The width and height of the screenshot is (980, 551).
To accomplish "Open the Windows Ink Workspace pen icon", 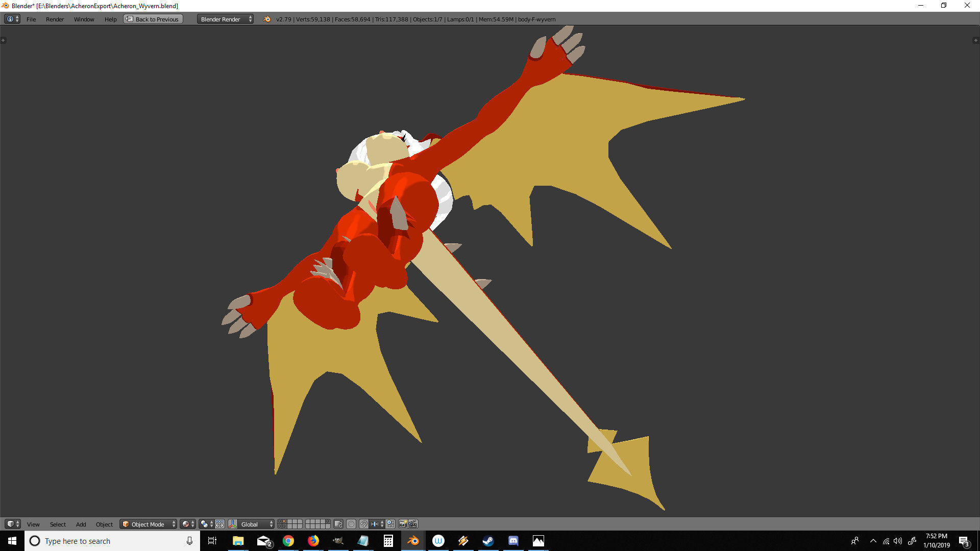I will [912, 541].
